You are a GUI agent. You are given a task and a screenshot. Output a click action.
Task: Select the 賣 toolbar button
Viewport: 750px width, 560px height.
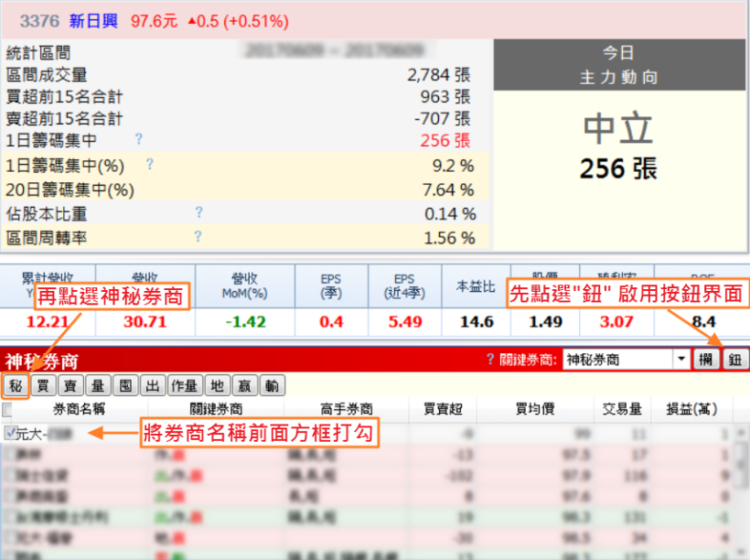[x=70, y=386]
